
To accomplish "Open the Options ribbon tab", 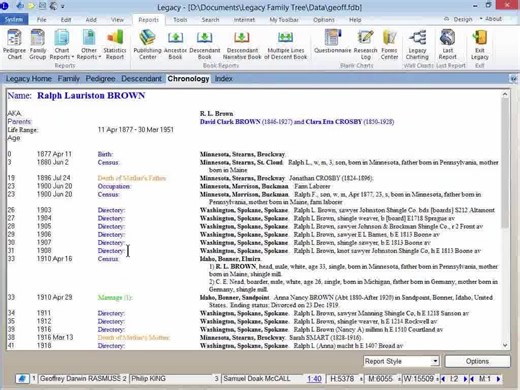I will tap(324, 20).
